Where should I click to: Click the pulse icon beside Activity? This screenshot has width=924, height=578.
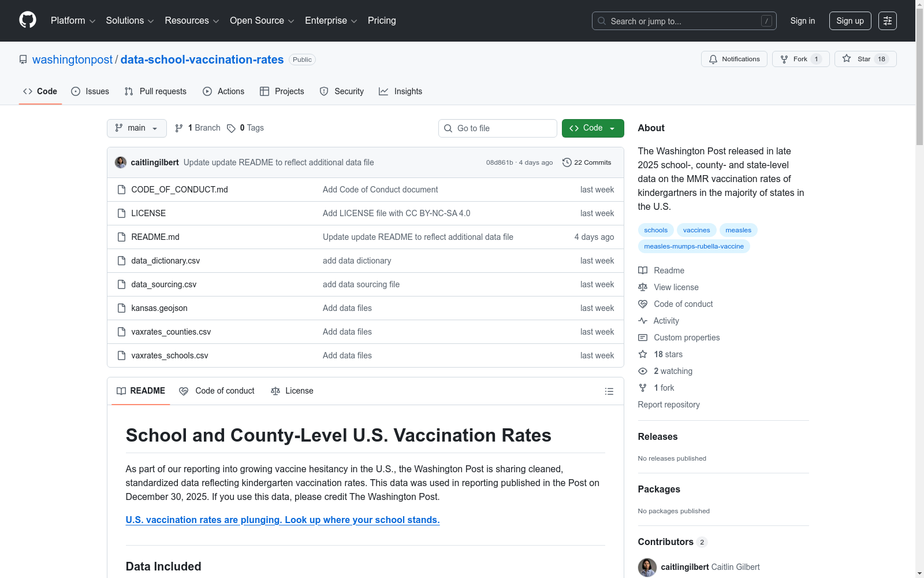pos(643,321)
